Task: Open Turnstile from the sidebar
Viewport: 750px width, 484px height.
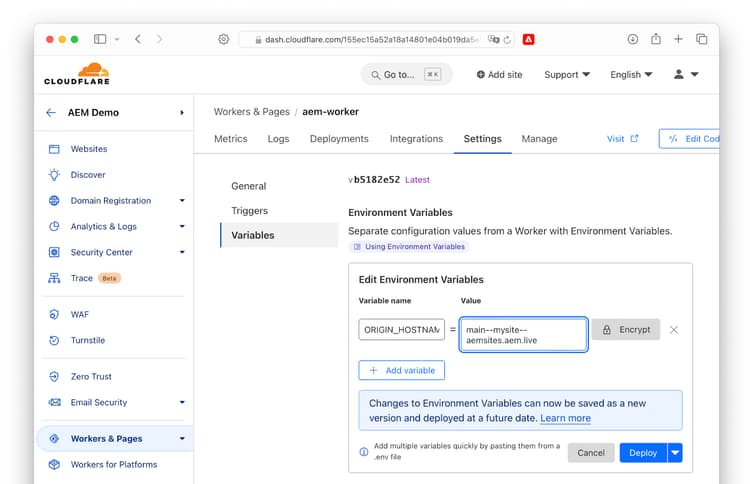Action: click(87, 341)
